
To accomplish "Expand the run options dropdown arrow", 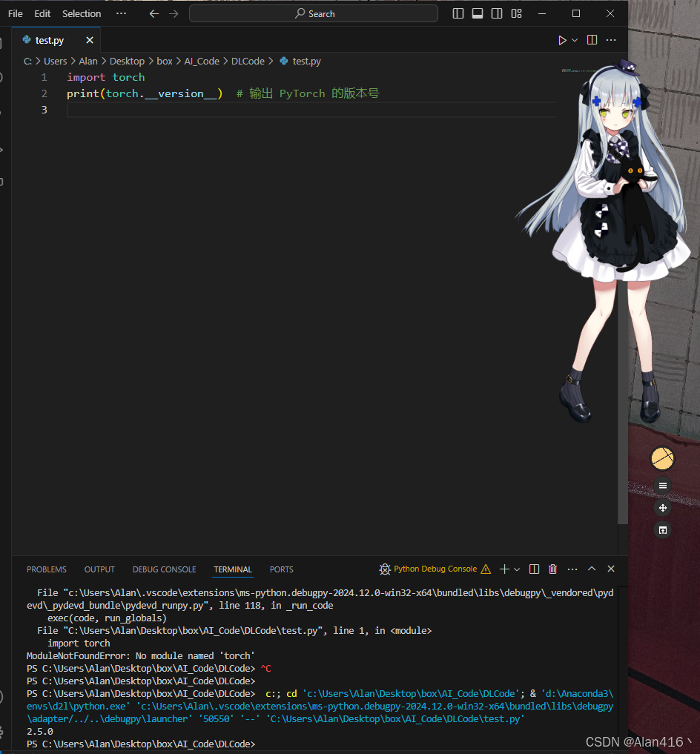I will click(x=575, y=40).
